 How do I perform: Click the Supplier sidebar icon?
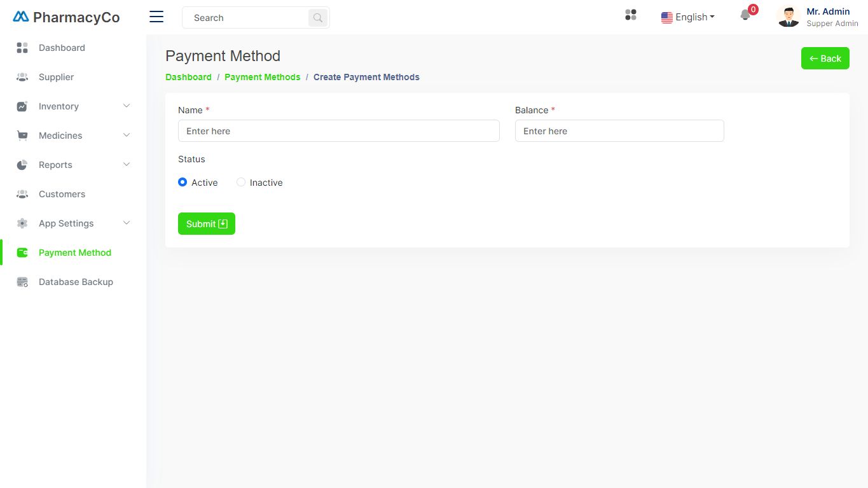(22, 77)
